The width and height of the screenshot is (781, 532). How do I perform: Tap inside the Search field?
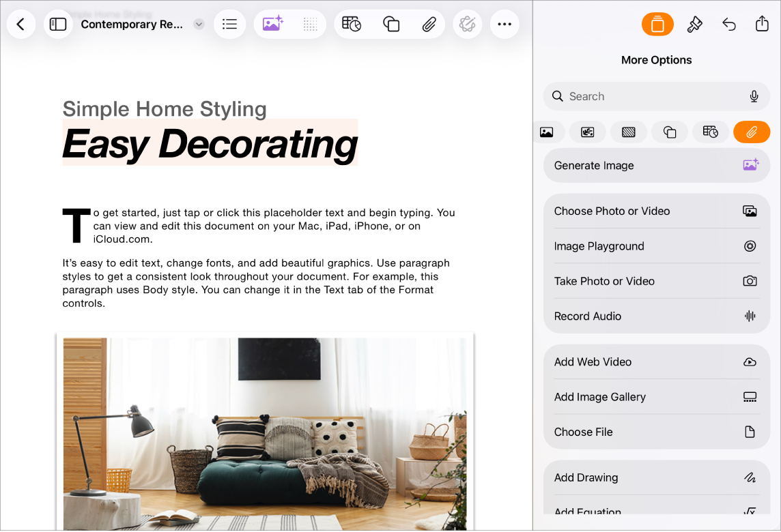(635, 96)
